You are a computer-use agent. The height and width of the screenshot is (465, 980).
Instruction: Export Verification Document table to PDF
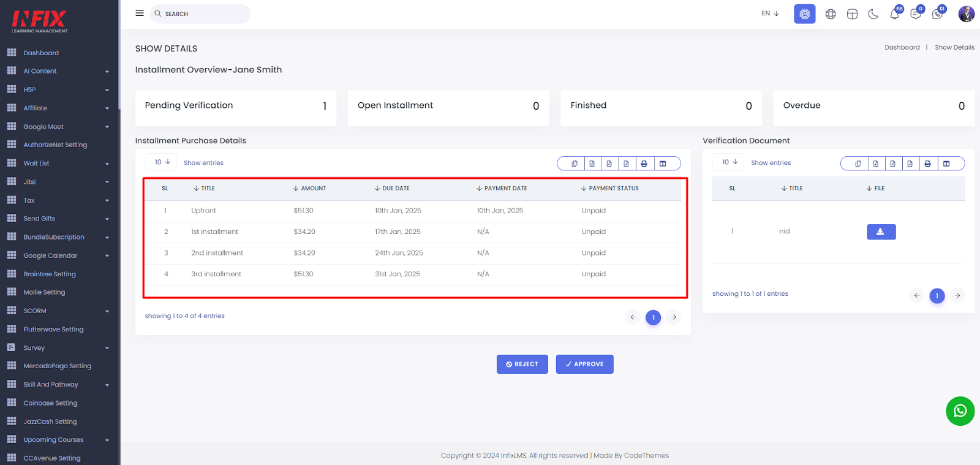(910, 164)
